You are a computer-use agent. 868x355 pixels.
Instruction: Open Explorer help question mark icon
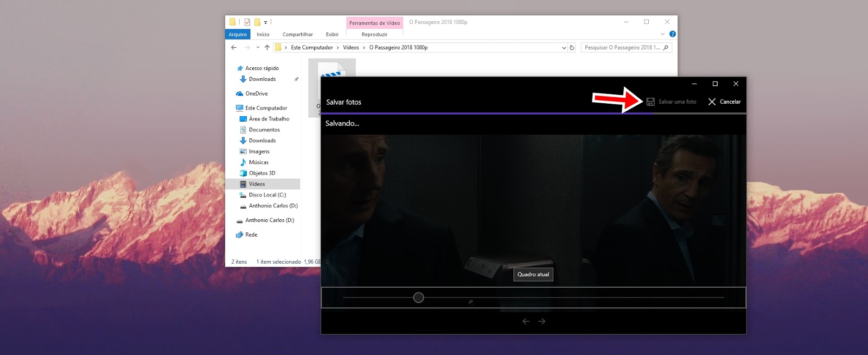coord(673,34)
